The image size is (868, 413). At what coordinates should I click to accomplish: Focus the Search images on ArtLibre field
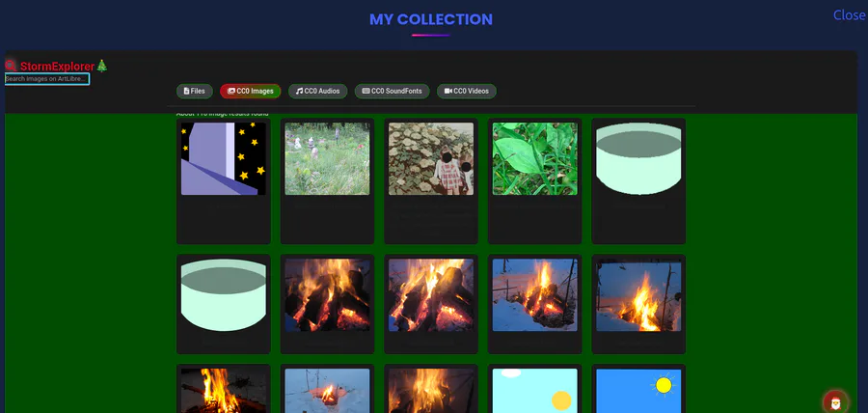coord(47,79)
